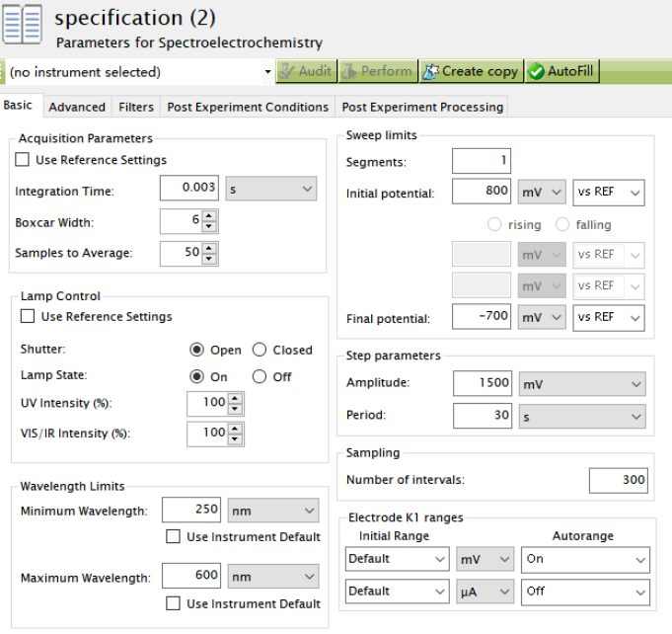The height and width of the screenshot is (634, 672).
Task: Set Shutter to Closed
Action: pyautogui.click(x=260, y=350)
